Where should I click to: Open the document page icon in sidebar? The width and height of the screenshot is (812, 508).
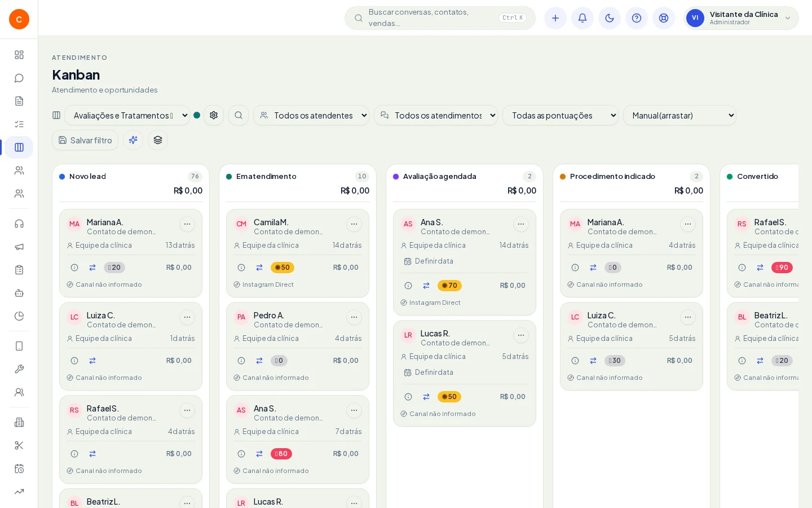19,101
